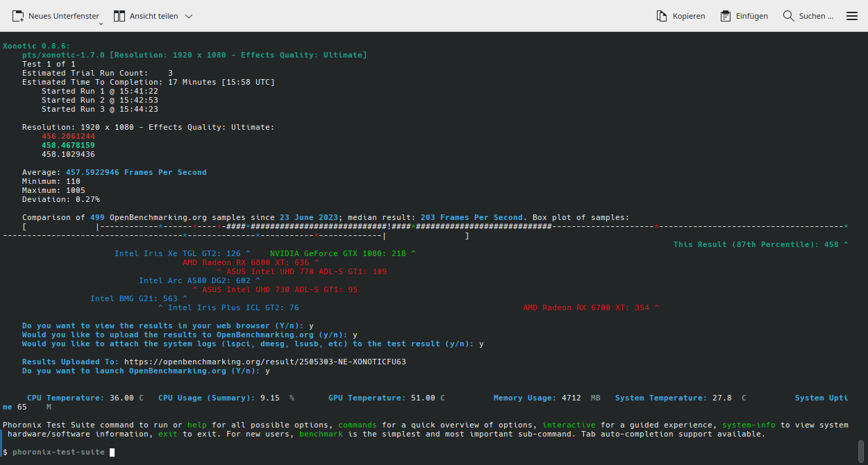
Task: Click the Intel BMG G21: 563 entry
Action: click(x=139, y=298)
